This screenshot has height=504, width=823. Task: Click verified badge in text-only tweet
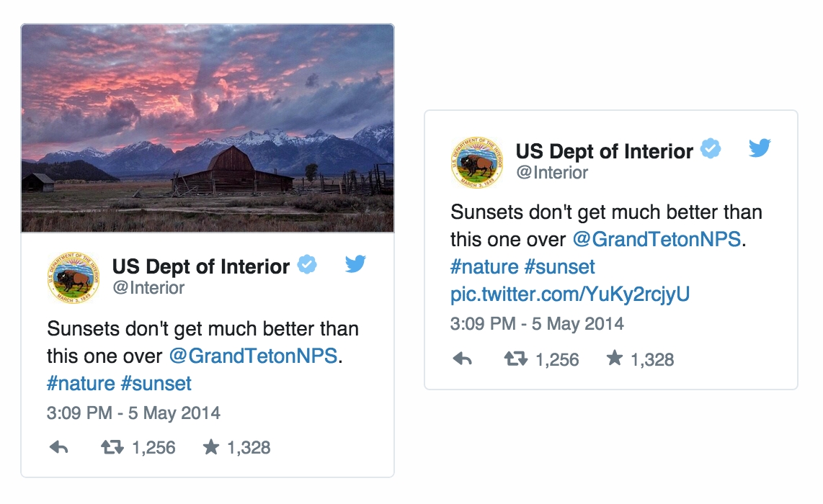(711, 150)
